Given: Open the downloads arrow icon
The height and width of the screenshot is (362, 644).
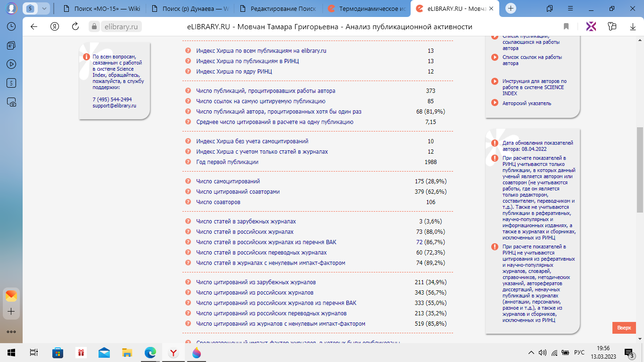Looking at the screenshot, I should (x=633, y=27).
